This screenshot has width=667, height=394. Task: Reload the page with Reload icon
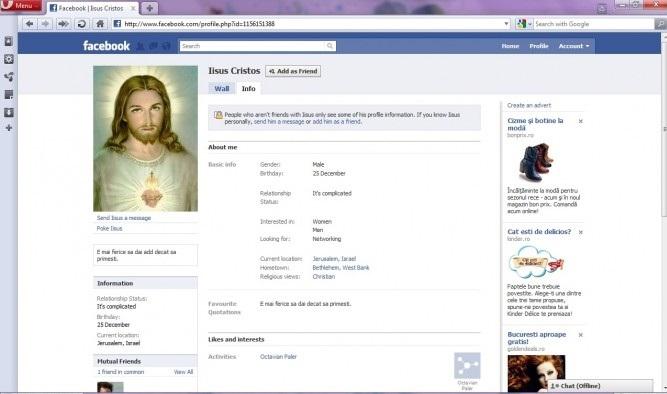pos(82,24)
